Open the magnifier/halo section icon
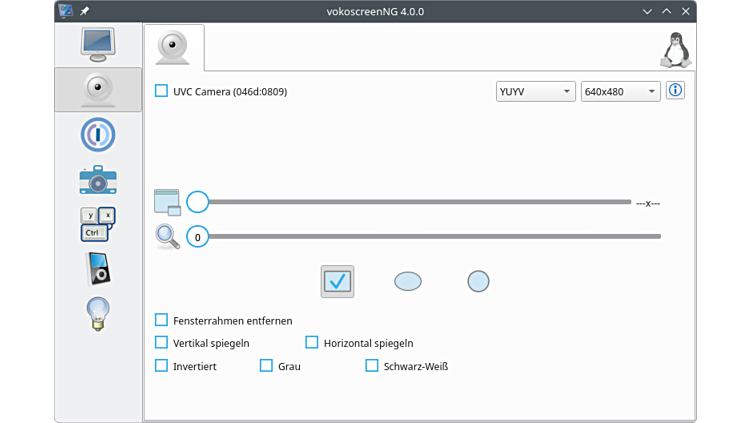752x423 pixels. point(98,135)
